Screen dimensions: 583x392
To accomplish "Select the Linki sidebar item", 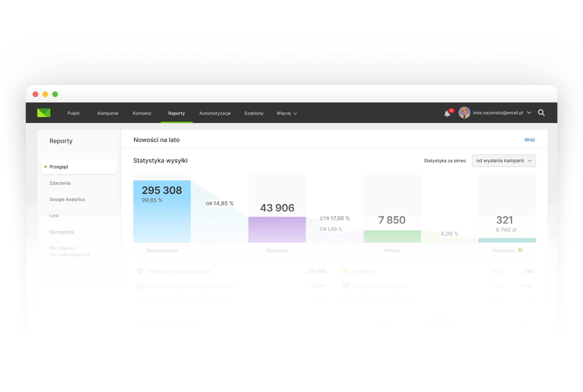I will pyautogui.click(x=54, y=215).
